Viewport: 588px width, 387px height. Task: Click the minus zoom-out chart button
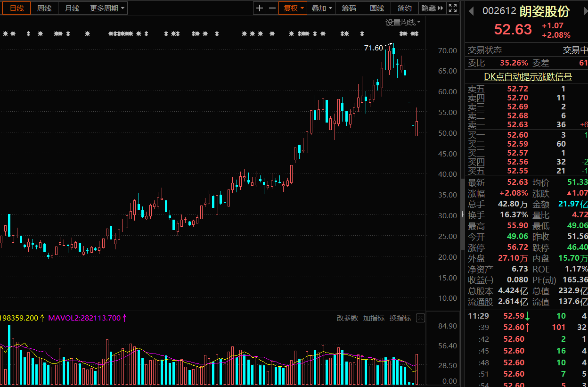click(272, 8)
